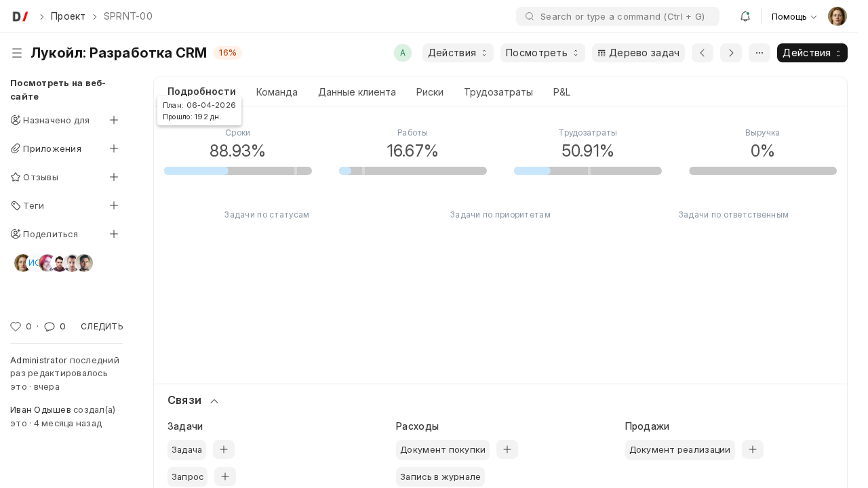Click the СЛЕДИТЬ follow button
This screenshot has width=868, height=488.
coord(102,327)
